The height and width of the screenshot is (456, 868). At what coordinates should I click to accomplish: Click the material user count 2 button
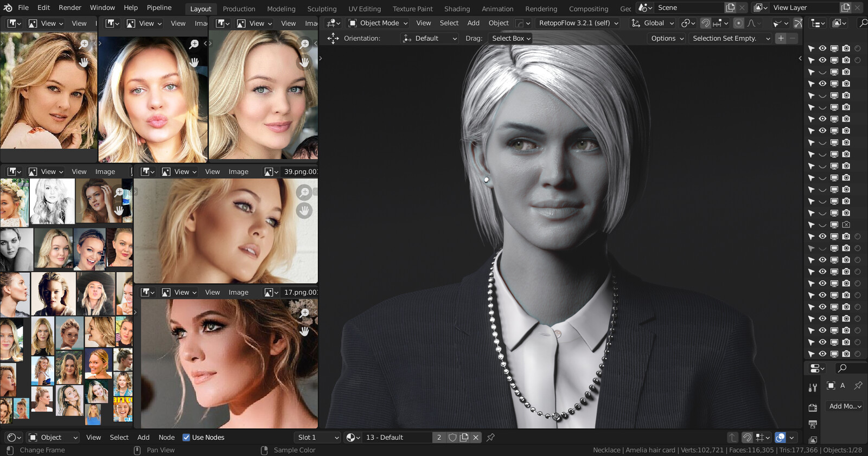[439, 438]
